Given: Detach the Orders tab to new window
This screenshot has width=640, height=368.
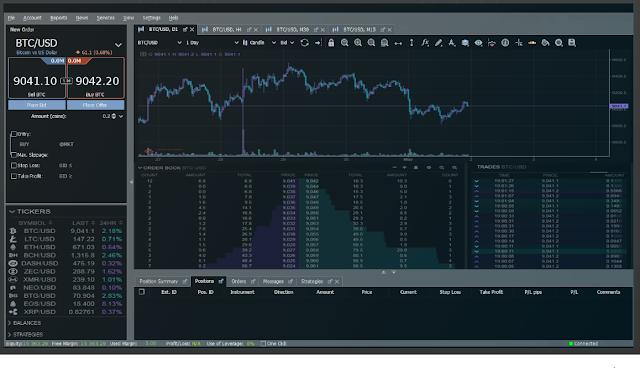Looking at the screenshot, I should 253,282.
